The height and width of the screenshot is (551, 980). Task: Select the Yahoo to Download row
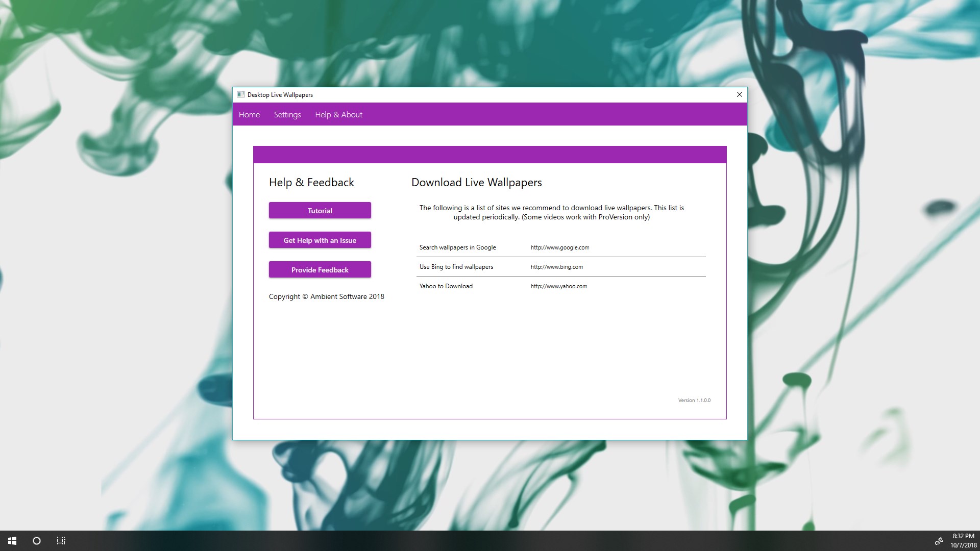point(446,286)
